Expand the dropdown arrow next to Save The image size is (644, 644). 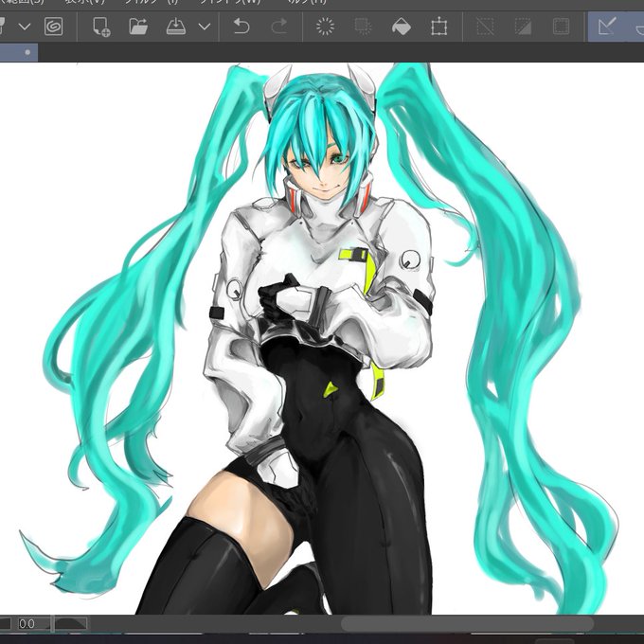pyautogui.click(x=205, y=27)
